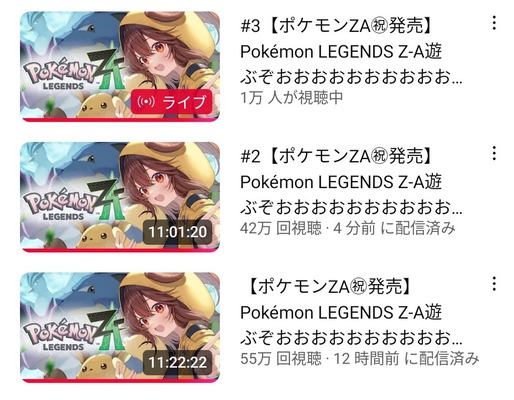Image resolution: width=514 pixels, height=400 pixels.
Task: Click the 1万 人が視聴中 viewer count
Action: pos(292,98)
